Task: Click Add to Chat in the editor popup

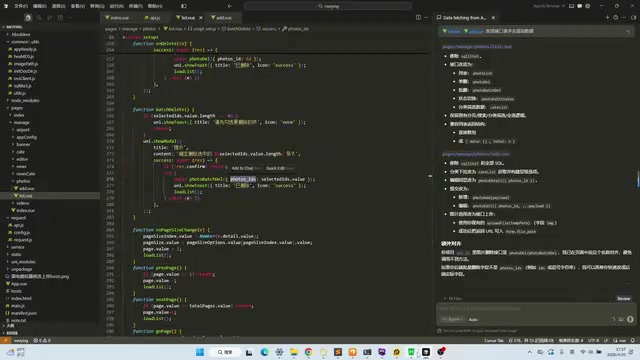Action: tap(246, 168)
